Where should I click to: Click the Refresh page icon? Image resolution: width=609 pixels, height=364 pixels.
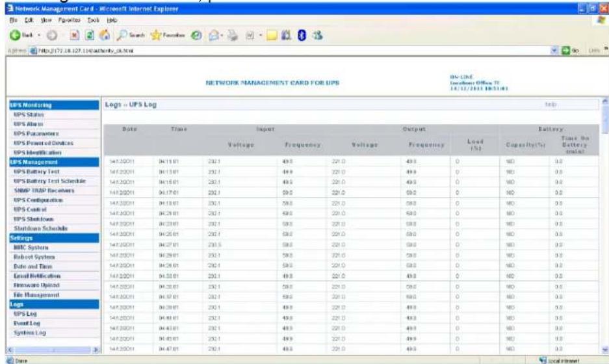[90, 35]
